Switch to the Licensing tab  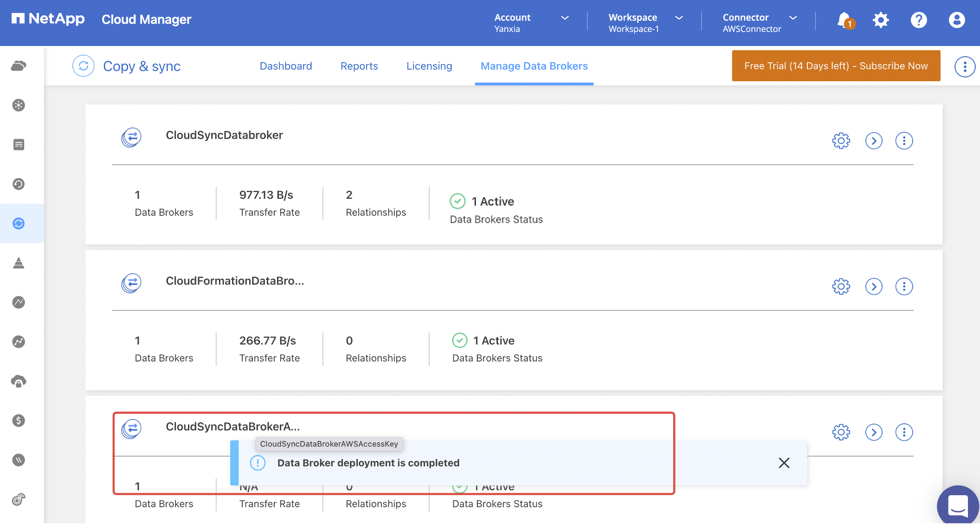(x=429, y=66)
